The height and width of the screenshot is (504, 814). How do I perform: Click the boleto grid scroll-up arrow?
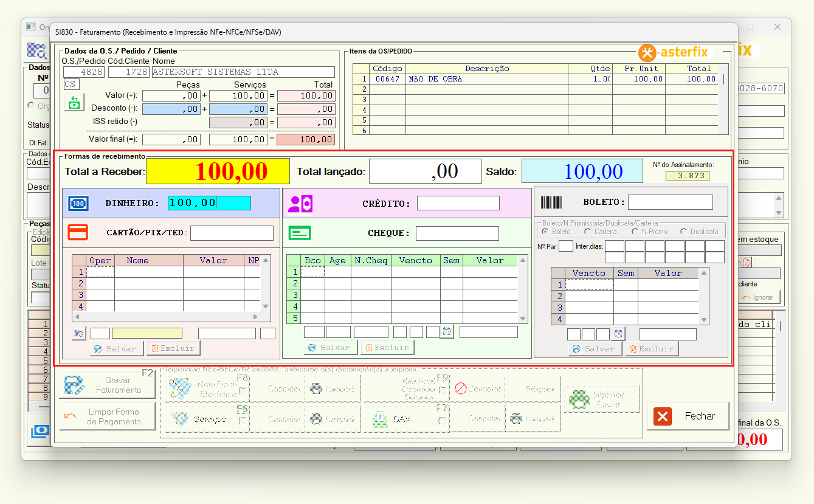tap(704, 272)
